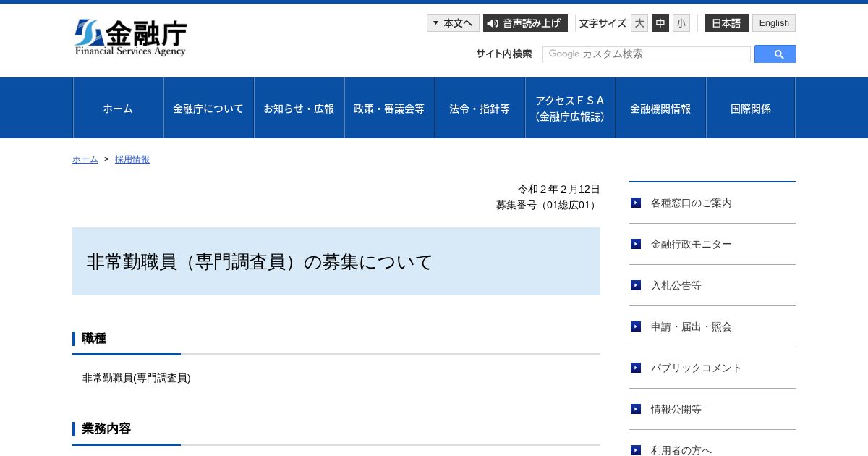Click the 職種 section heading
This screenshot has width=868, height=456.
pyautogui.click(x=94, y=338)
